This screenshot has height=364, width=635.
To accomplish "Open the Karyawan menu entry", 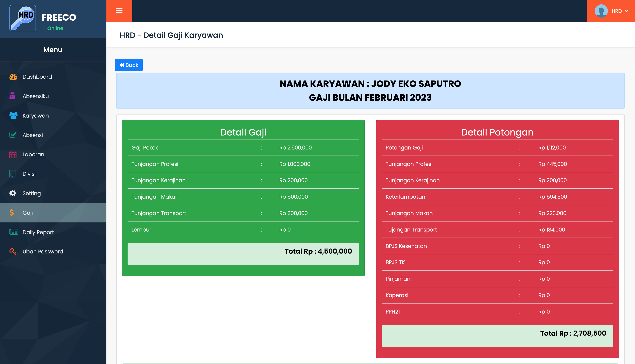I will coord(53,115).
